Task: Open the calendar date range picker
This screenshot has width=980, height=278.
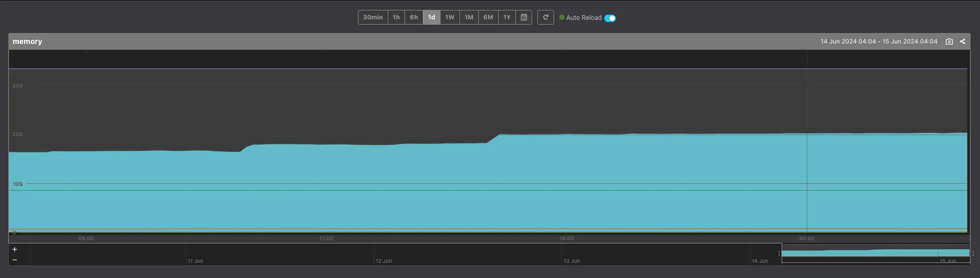Action: click(524, 17)
